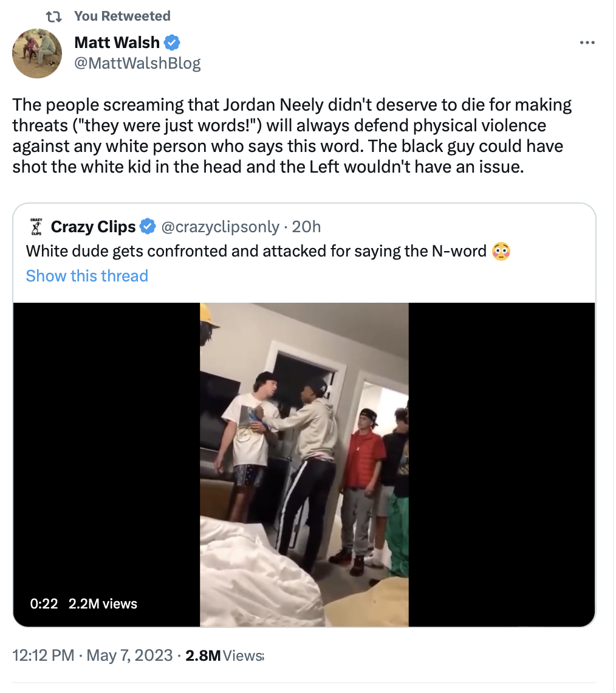The height and width of the screenshot is (693, 616).
Task: Click Matt Walsh's profile avatar
Action: pos(37,53)
